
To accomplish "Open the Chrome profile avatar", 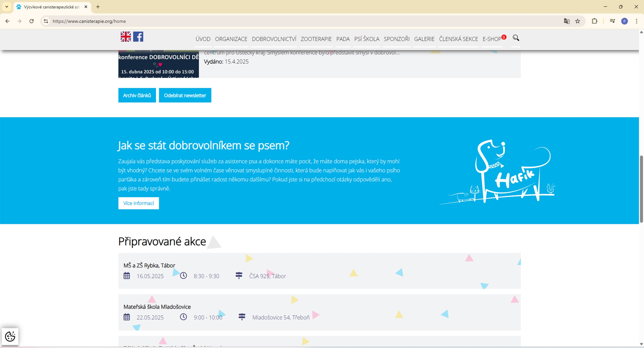I will (x=624, y=21).
